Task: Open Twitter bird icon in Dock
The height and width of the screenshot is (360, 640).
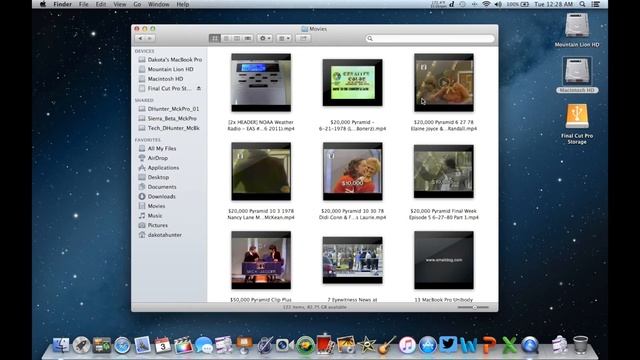Action: [x=448, y=344]
